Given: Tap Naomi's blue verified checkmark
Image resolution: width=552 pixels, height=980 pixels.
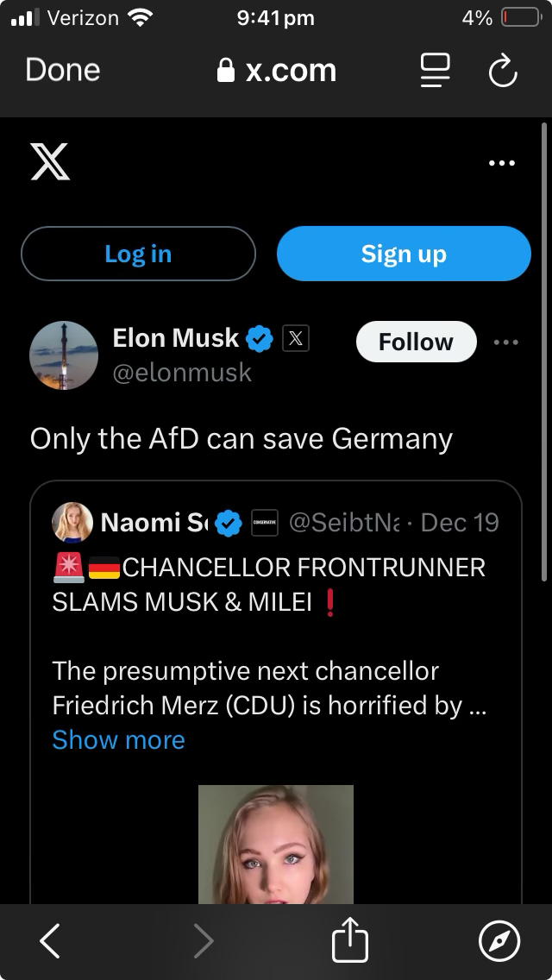Looking at the screenshot, I should pyautogui.click(x=228, y=523).
